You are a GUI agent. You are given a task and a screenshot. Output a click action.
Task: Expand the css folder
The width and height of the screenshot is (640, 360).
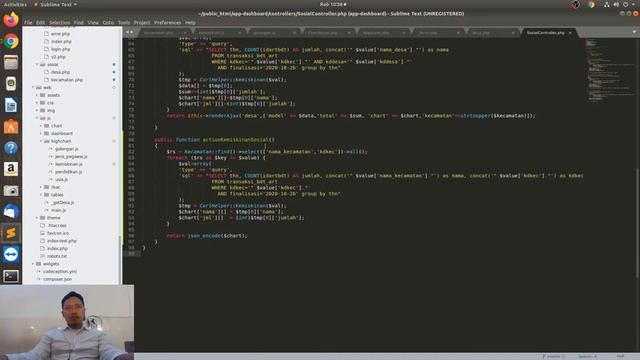pos(37,103)
